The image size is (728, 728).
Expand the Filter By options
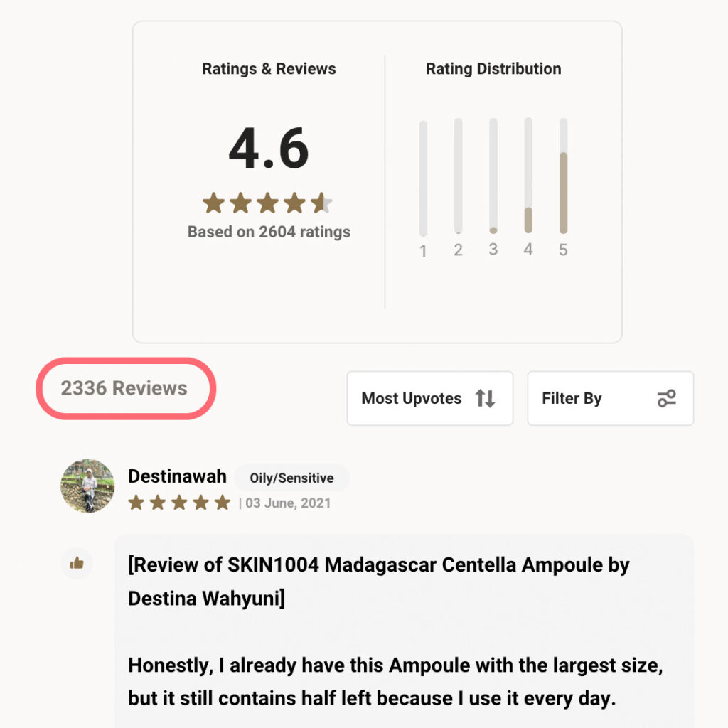point(610,398)
